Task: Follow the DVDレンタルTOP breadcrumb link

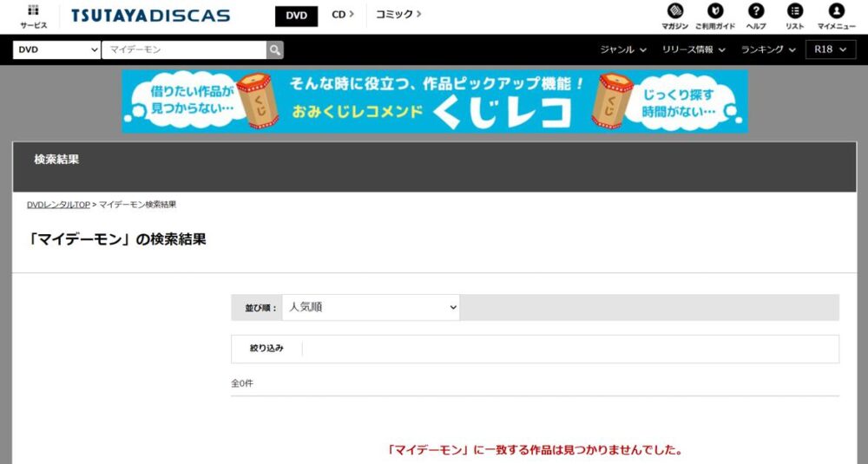Action: click(58, 205)
